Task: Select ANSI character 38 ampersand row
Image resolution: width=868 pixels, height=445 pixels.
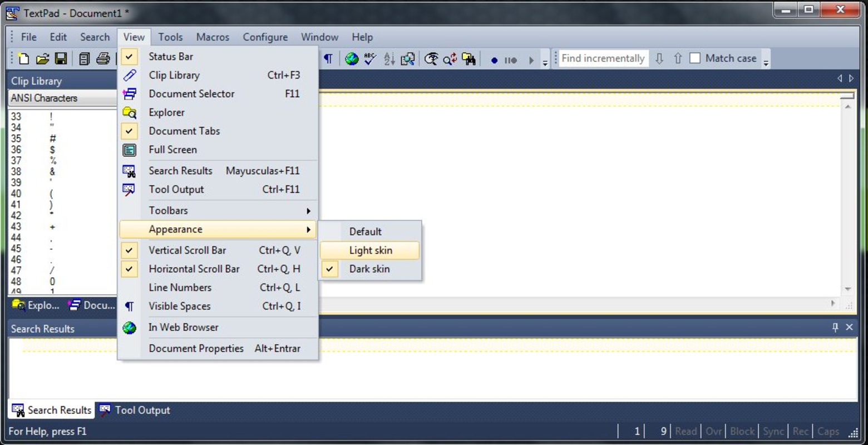Action: 62,172
